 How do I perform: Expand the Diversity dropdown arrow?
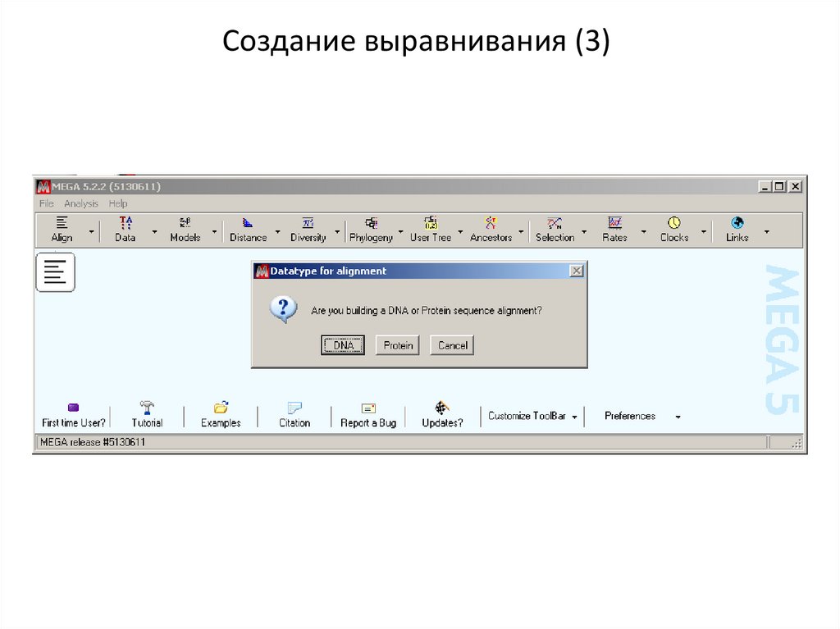click(x=337, y=232)
